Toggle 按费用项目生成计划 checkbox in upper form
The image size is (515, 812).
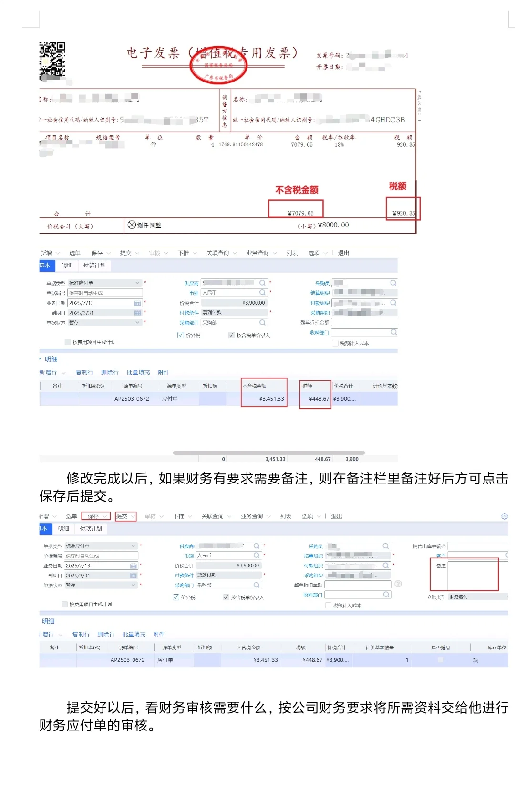(68, 342)
